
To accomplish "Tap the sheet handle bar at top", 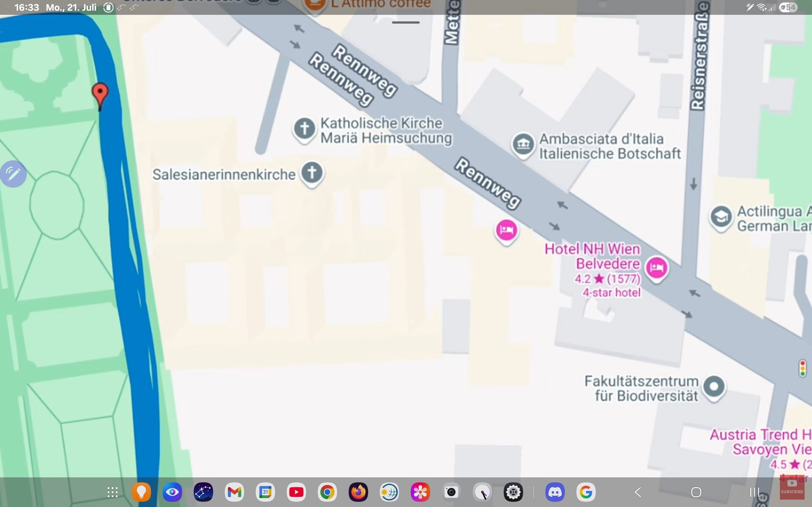I will pyautogui.click(x=406, y=22).
